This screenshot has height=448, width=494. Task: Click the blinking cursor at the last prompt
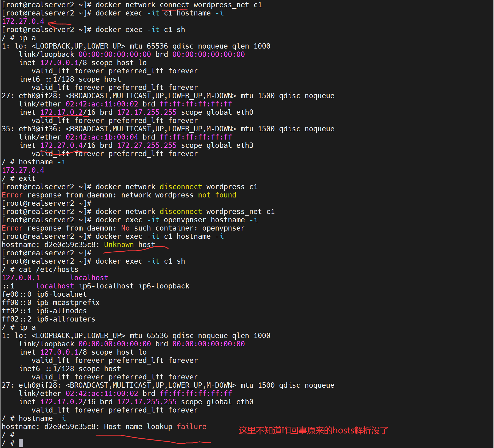click(21, 443)
